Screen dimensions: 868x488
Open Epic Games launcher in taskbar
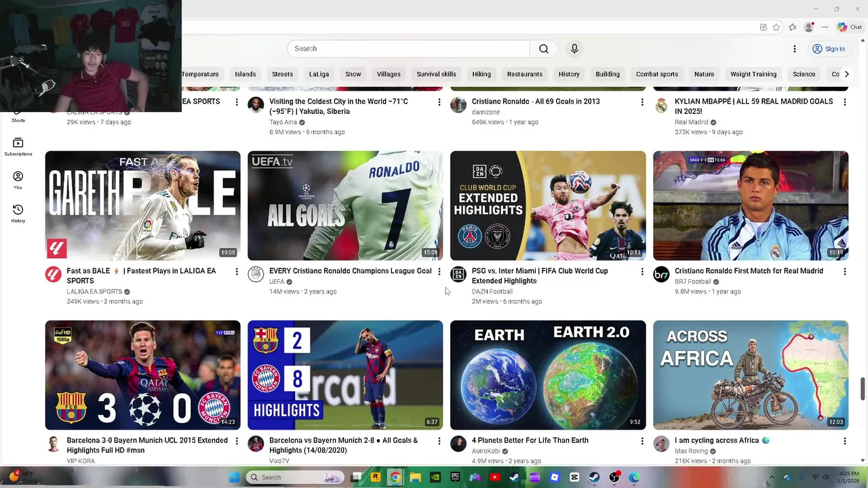455,477
